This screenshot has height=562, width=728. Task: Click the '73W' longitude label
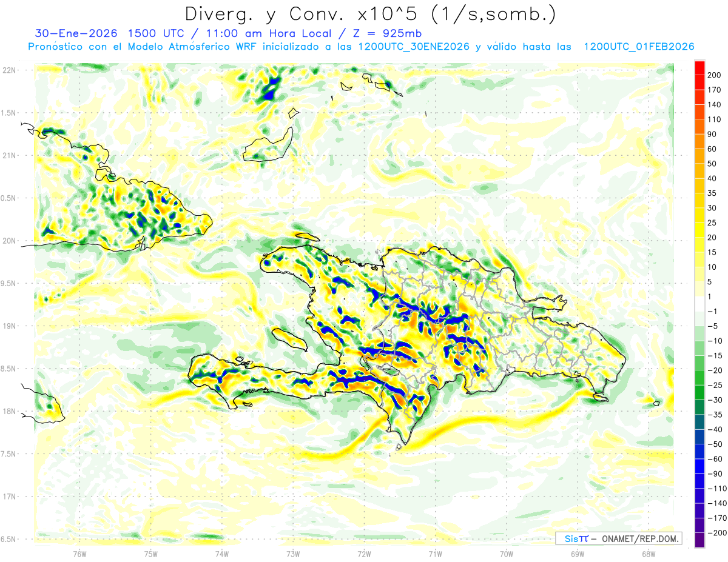tap(293, 554)
